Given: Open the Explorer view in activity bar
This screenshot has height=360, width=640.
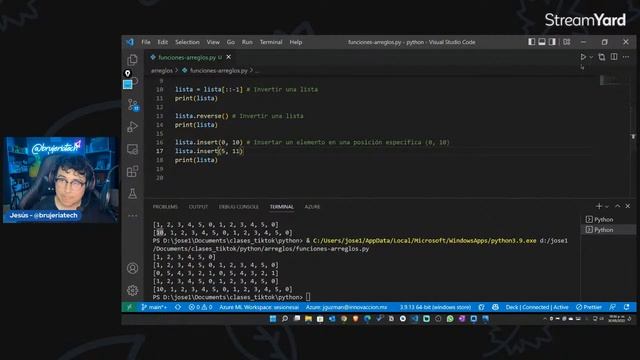Looking at the screenshot, I should tap(132, 60).
